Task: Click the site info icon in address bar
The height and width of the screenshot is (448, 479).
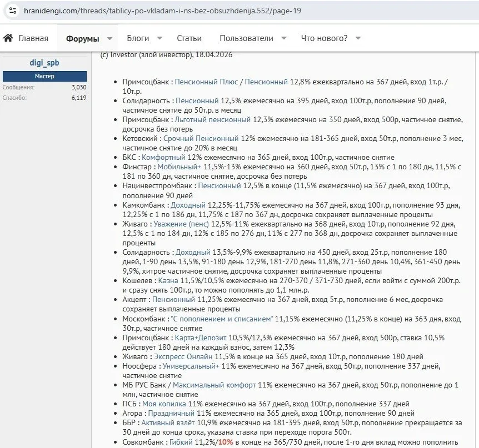Action: [12, 10]
